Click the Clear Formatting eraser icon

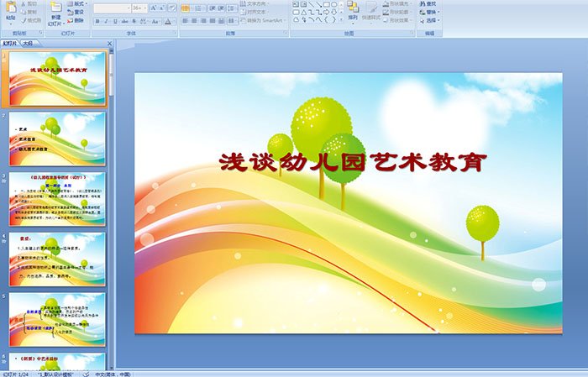[172, 8]
